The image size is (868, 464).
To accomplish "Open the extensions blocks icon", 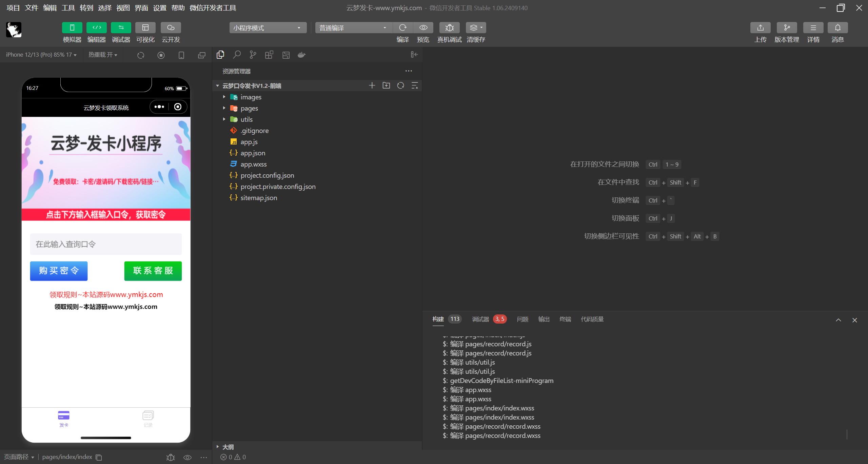I will [x=269, y=55].
